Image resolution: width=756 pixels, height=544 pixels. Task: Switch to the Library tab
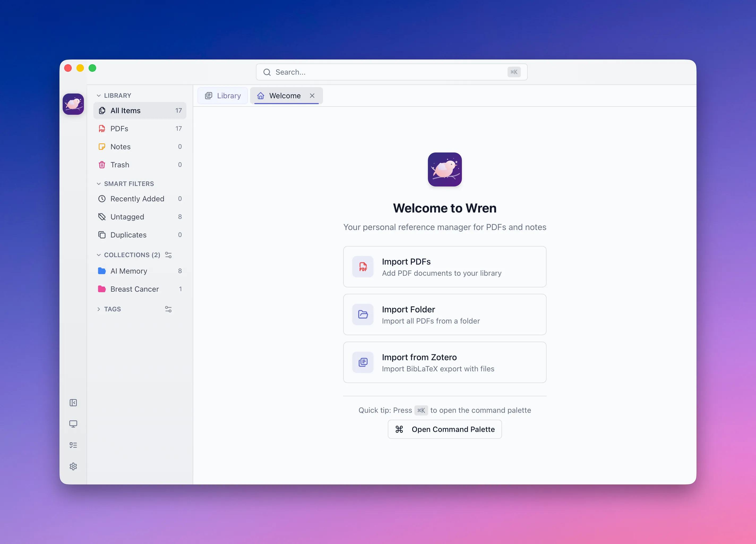pyautogui.click(x=223, y=96)
